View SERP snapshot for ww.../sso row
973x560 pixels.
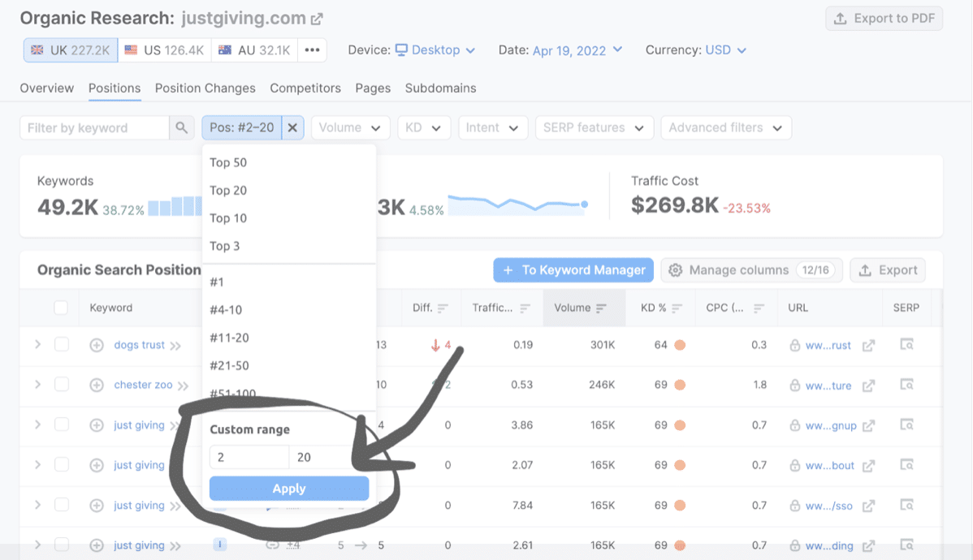(x=906, y=505)
